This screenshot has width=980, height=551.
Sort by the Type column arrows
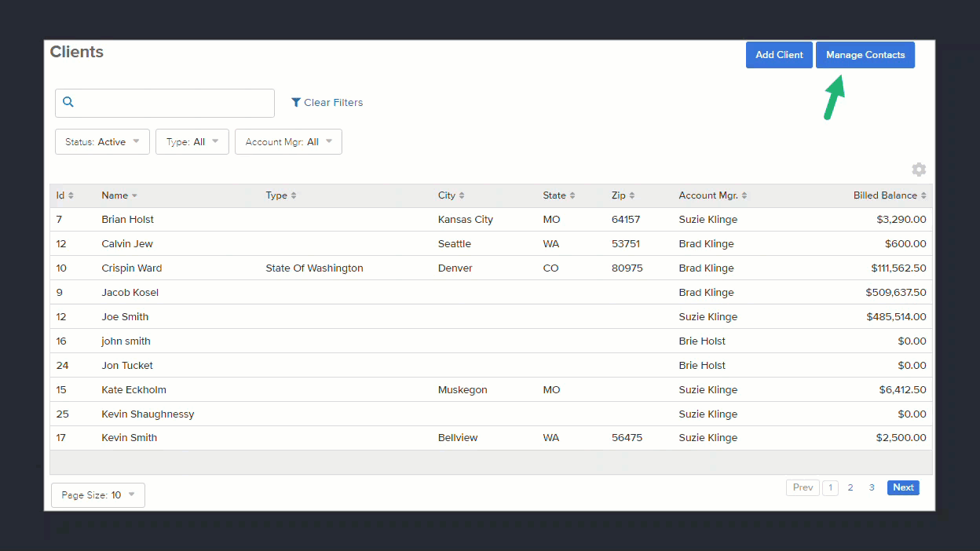[x=294, y=195]
